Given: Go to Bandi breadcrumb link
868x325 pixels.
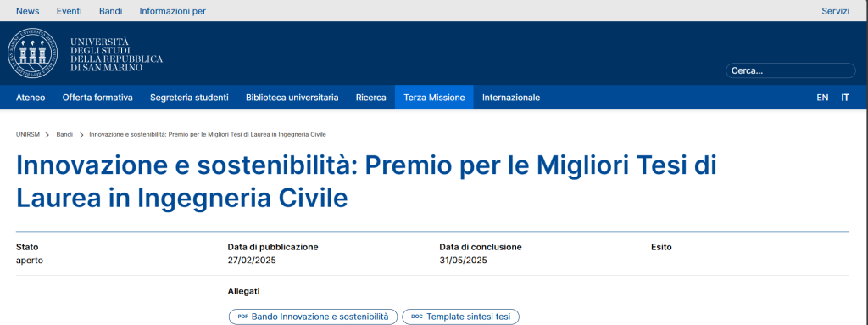Looking at the screenshot, I should coord(64,135).
